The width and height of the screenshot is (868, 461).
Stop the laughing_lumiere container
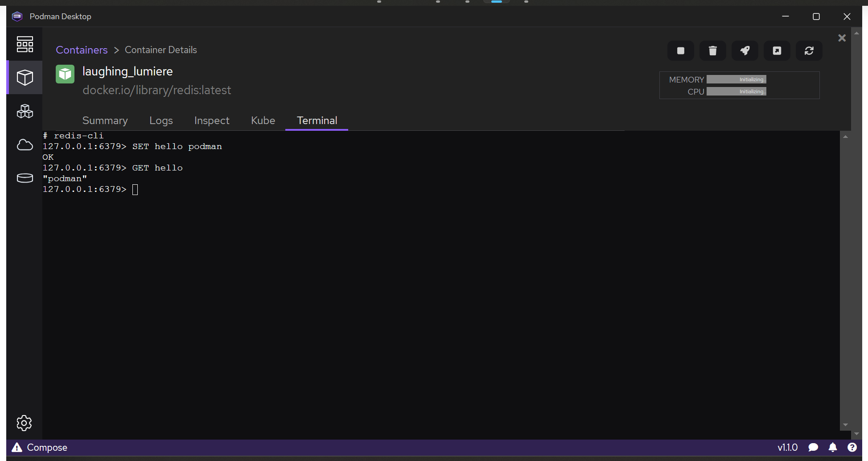pyautogui.click(x=680, y=51)
